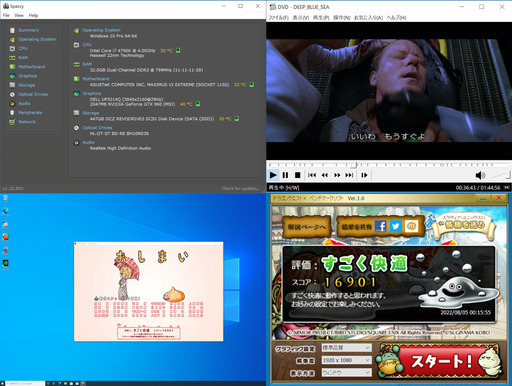Step one frame forward in DVD player
Screen dimensions: 512x386
pyautogui.click(x=364, y=175)
